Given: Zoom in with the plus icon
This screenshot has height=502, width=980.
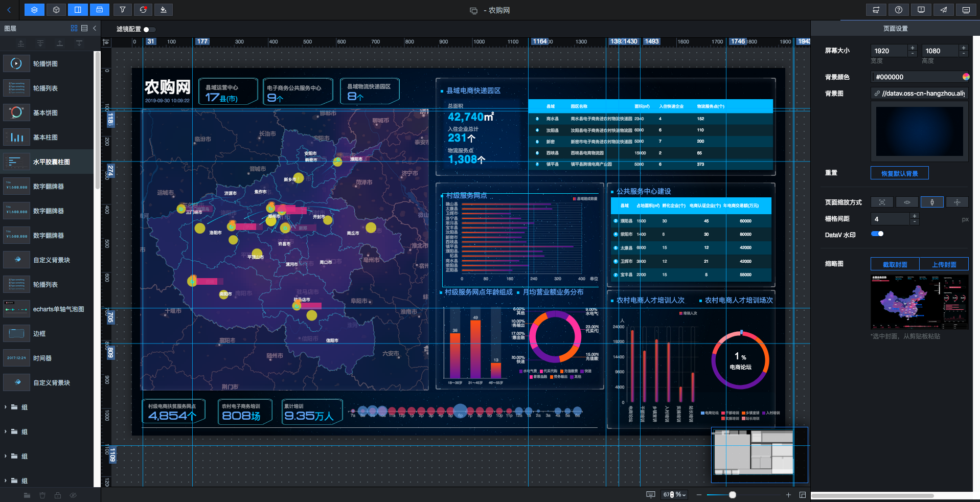Looking at the screenshot, I should tap(788, 495).
